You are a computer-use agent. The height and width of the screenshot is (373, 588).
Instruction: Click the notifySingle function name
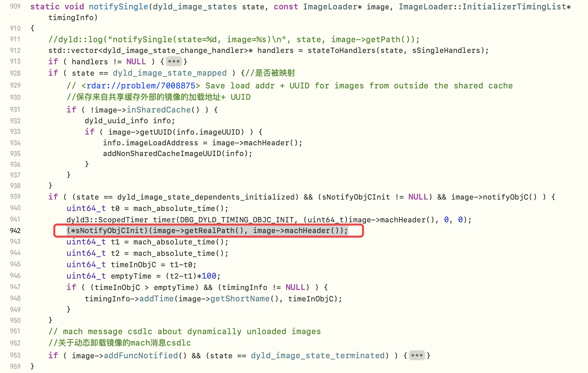click(x=118, y=7)
